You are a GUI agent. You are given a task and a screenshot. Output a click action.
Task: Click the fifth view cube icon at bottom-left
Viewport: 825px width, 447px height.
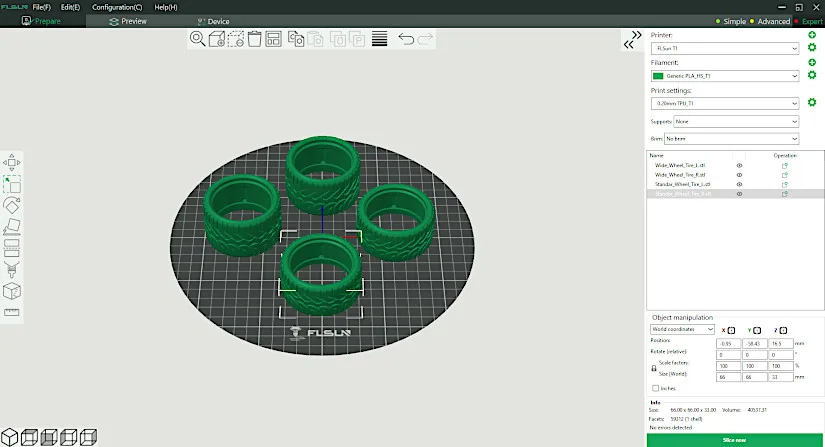(88, 437)
